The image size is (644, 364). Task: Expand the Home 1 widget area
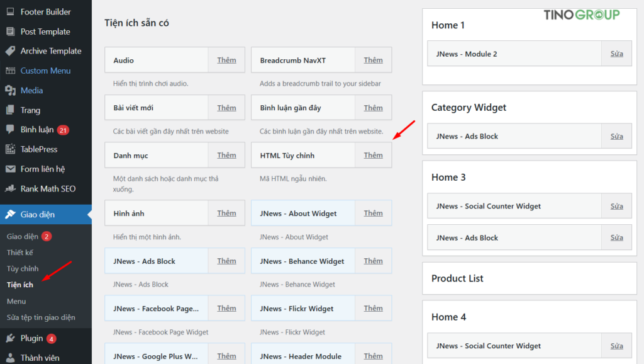click(x=448, y=25)
